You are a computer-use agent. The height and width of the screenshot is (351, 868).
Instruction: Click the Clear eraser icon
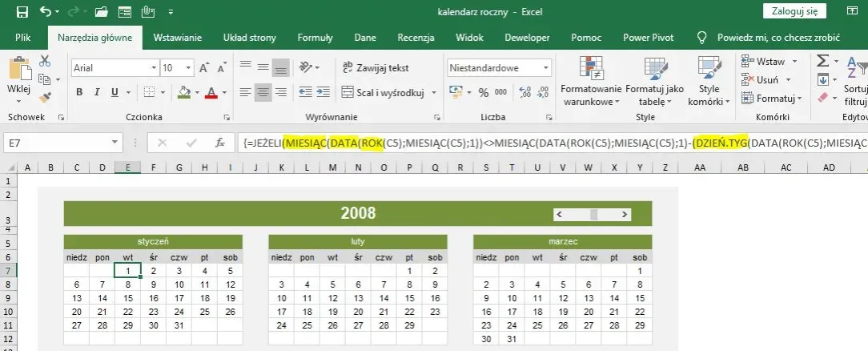[x=823, y=98]
